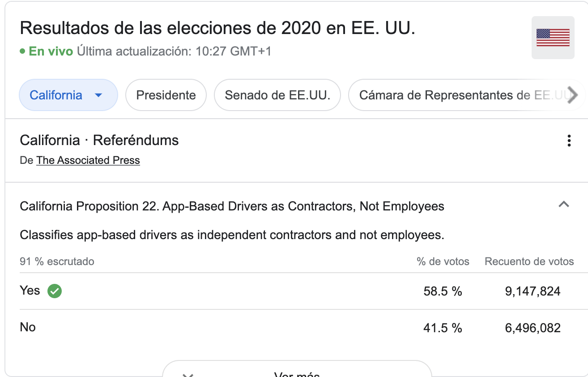Click the green En vivo live indicator
Viewport: 588px width, 377px height.
coord(47,51)
